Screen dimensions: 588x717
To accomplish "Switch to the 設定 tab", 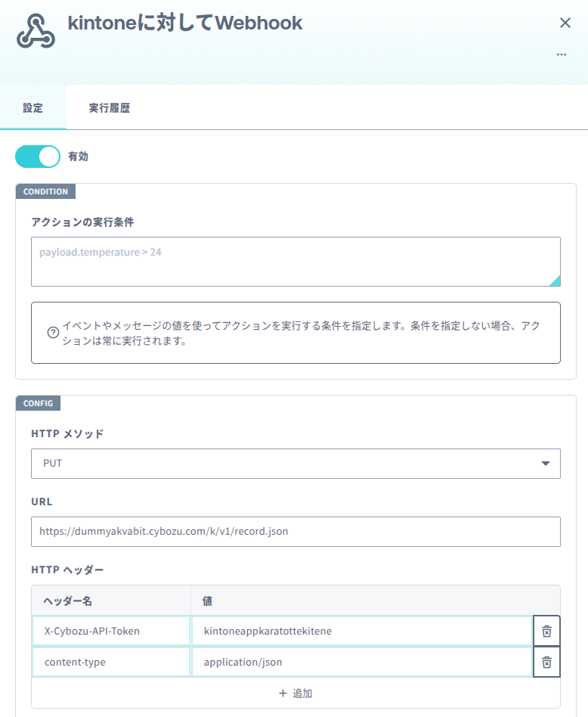I will 33,108.
